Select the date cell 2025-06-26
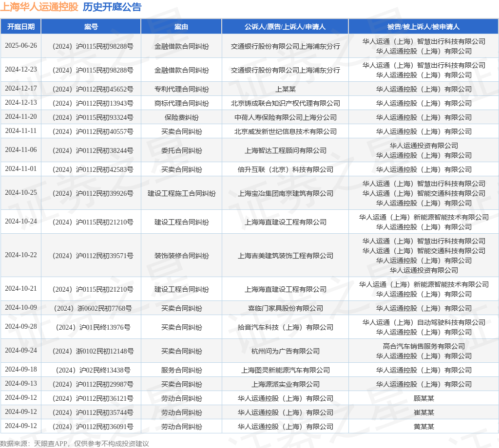 pos(21,45)
